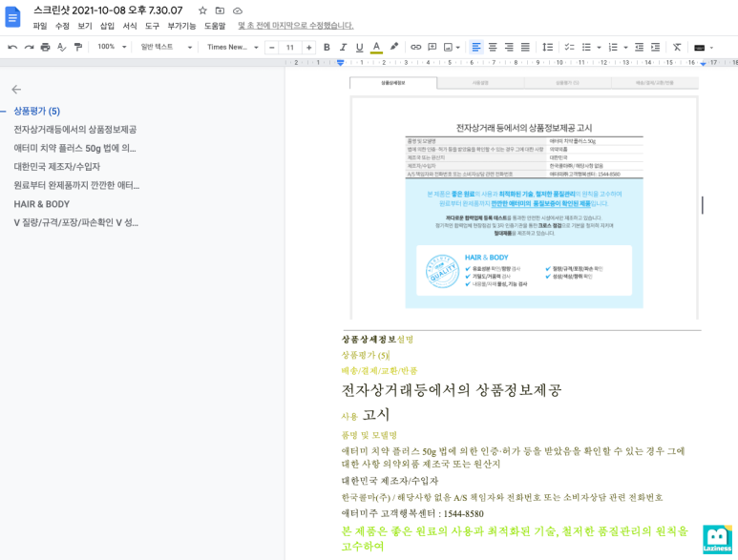Viewport: 738px width, 560px height.
Task: Activate the paint format roller icon
Action: pos(78,47)
